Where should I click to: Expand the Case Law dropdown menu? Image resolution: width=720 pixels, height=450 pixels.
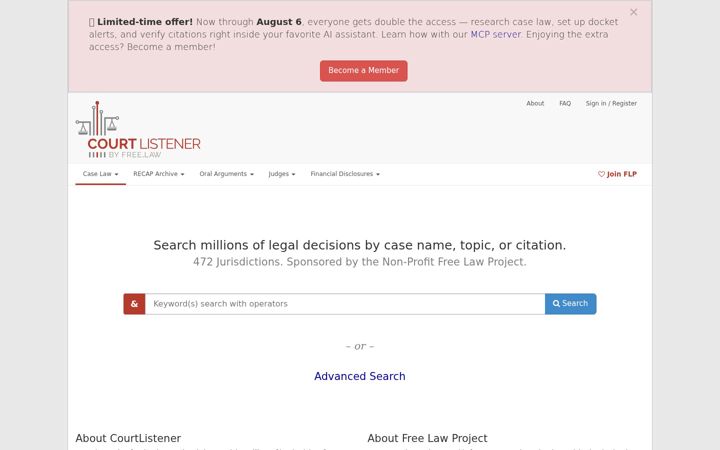click(x=101, y=174)
